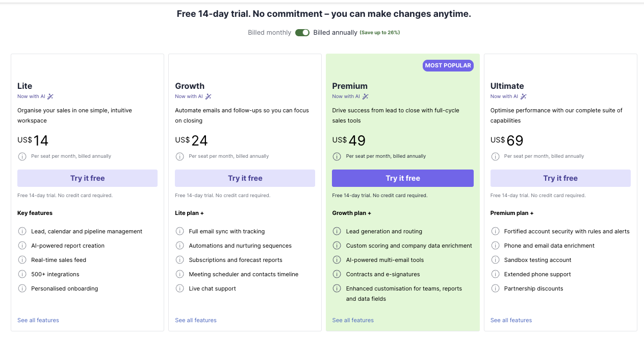
Task: Select the Billed annually option label
Action: [336, 33]
